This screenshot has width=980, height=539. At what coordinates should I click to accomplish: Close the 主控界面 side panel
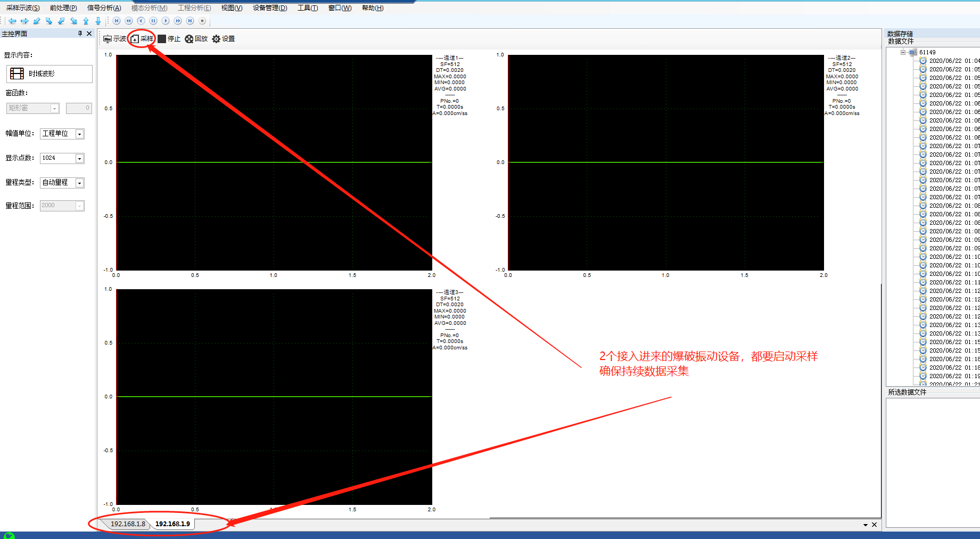tap(89, 34)
